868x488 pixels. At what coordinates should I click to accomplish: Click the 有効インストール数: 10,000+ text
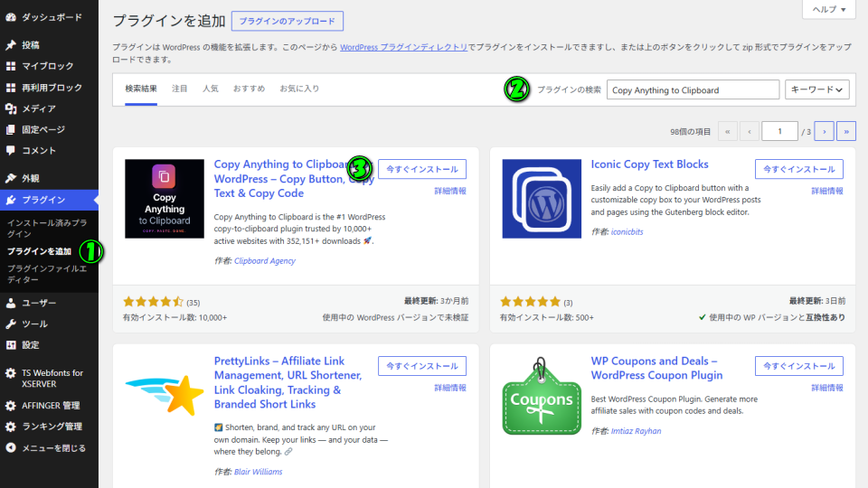click(x=175, y=317)
